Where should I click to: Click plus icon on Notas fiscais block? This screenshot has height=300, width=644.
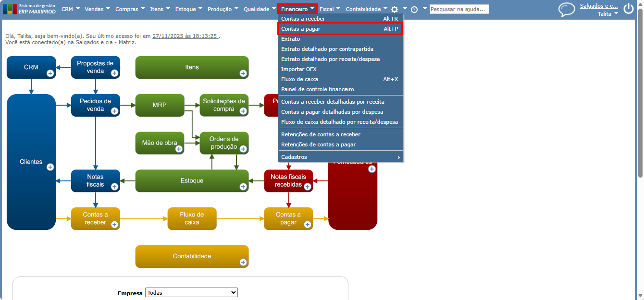click(x=114, y=186)
